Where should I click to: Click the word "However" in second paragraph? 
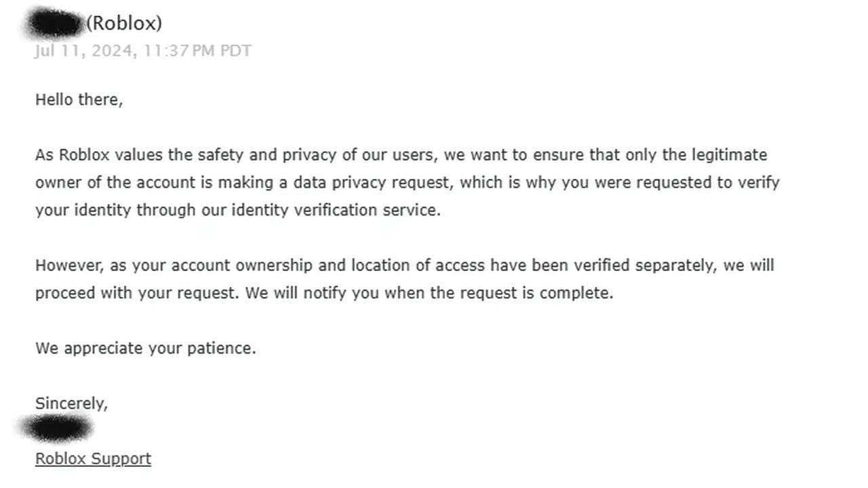pyautogui.click(x=68, y=265)
